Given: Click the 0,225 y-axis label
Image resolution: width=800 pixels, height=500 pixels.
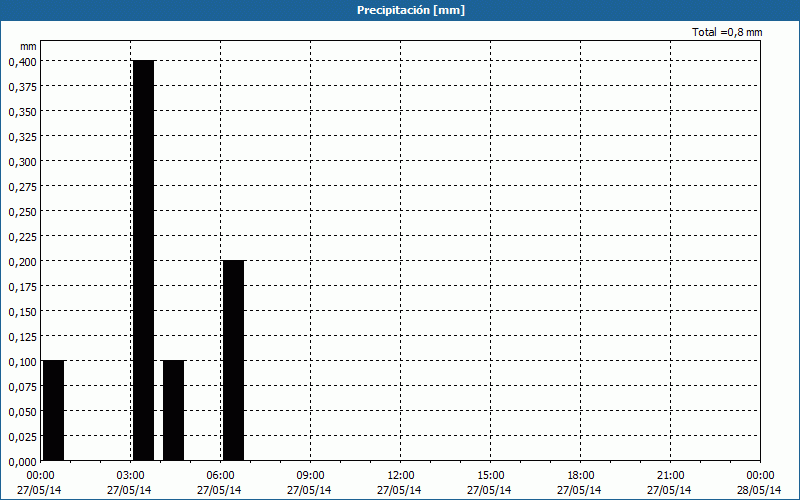Looking at the screenshot, I should 22,237.
